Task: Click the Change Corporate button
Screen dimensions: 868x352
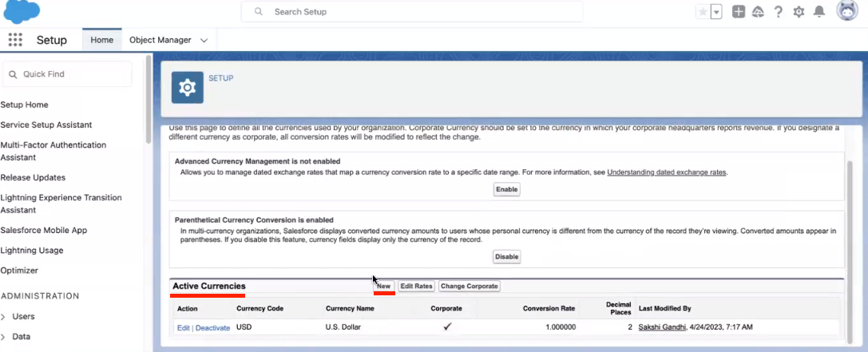Action: (470, 286)
